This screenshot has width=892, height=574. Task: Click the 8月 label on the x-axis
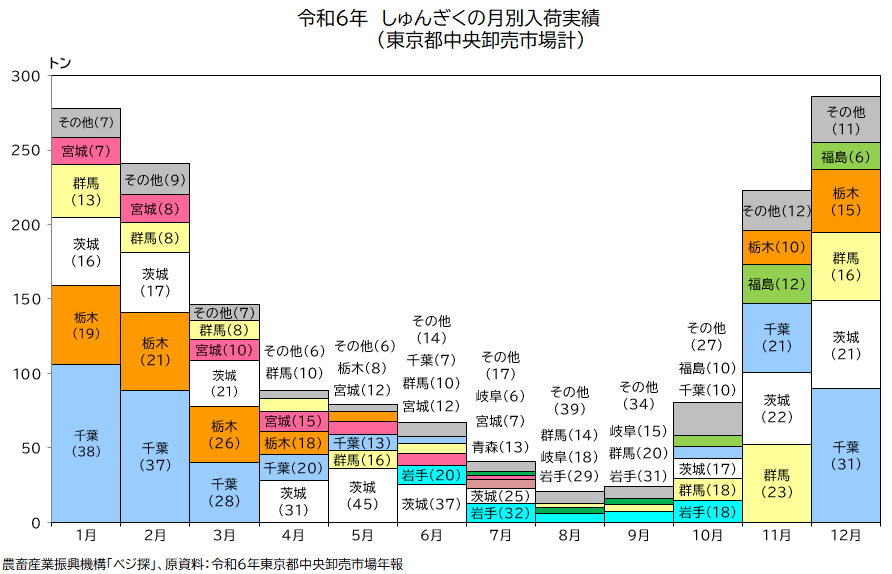[x=569, y=536]
